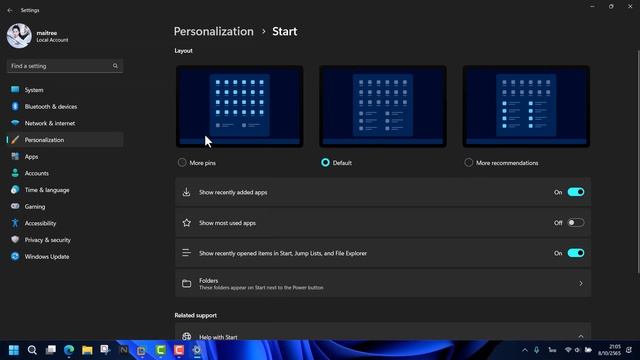Click the Settings gear in taskbar

click(x=197, y=350)
